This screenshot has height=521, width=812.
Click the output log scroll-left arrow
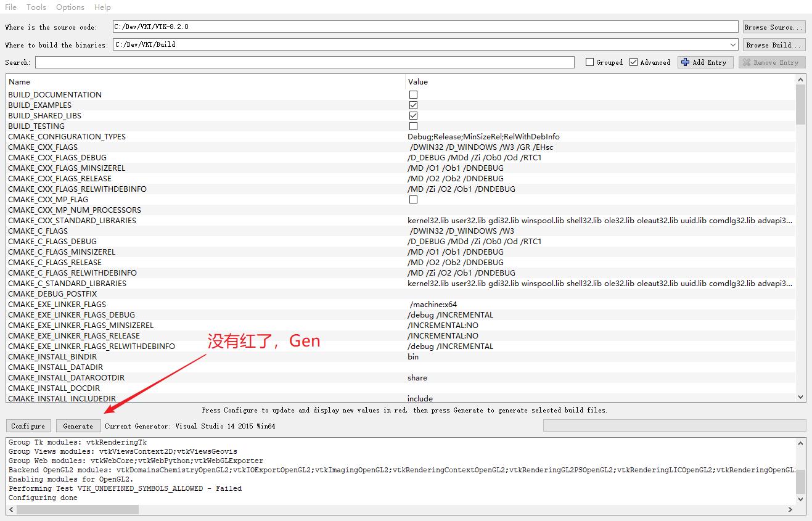[11, 509]
